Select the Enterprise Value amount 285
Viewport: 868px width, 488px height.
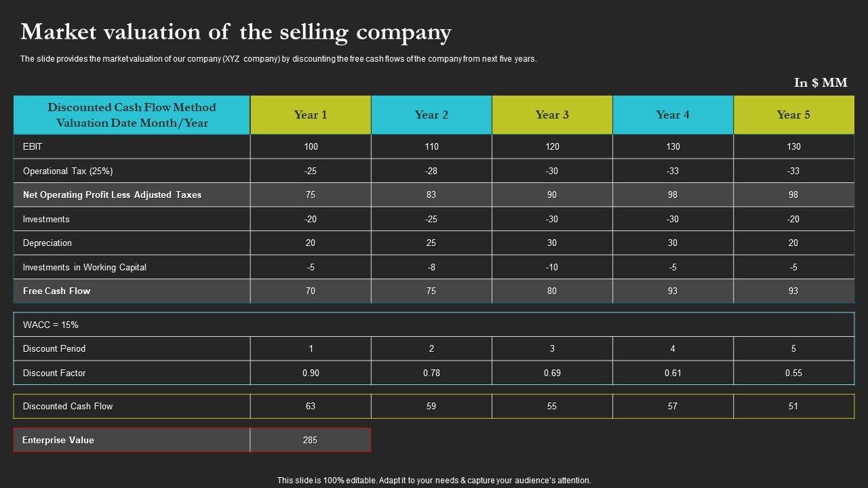coord(310,440)
